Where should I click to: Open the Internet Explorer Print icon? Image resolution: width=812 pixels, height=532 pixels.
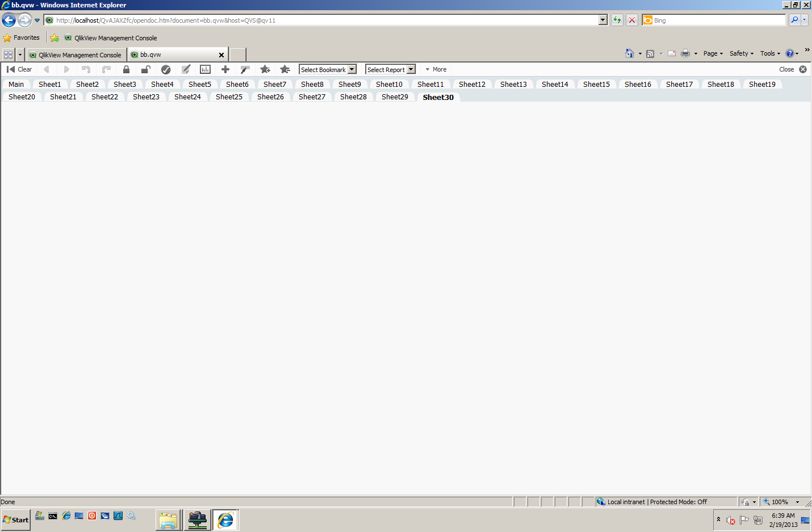686,53
